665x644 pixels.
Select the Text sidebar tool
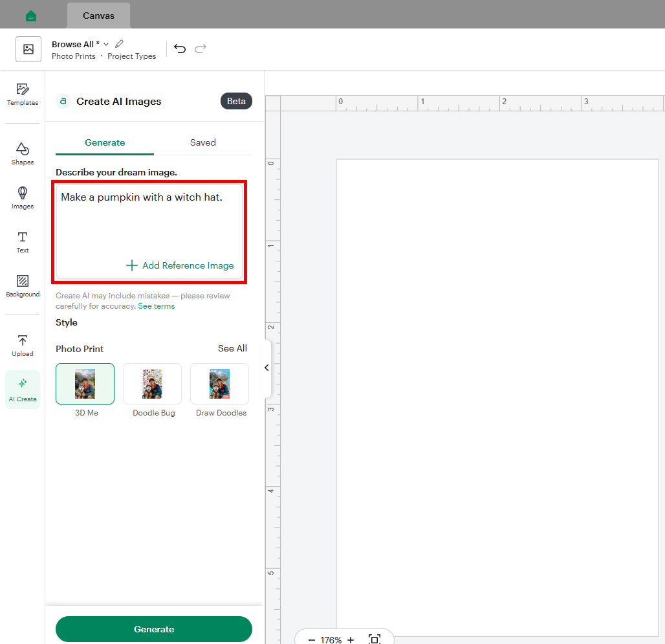coord(23,242)
